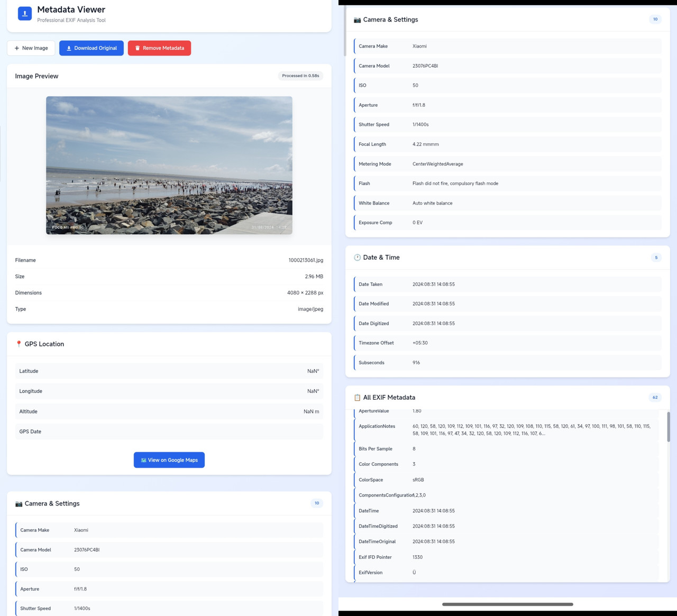Click the Altitude row showing NaN m
Screen dimensions: 677x616
coord(169,411)
